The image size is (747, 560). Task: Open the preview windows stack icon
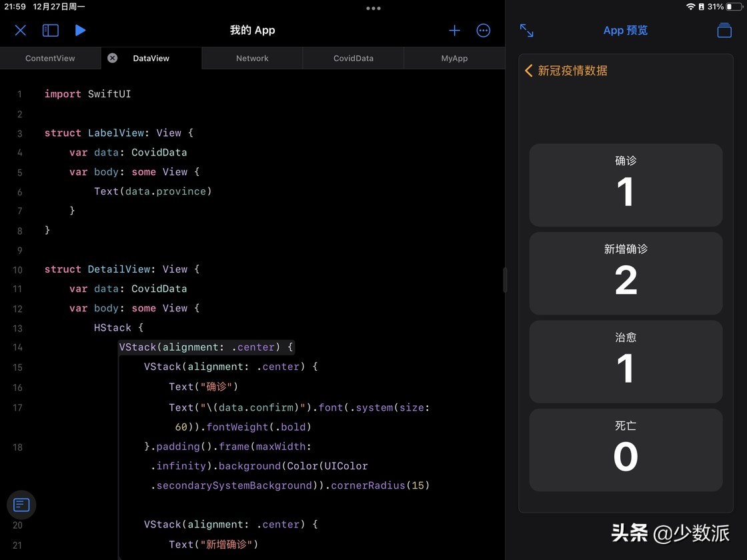[724, 30]
